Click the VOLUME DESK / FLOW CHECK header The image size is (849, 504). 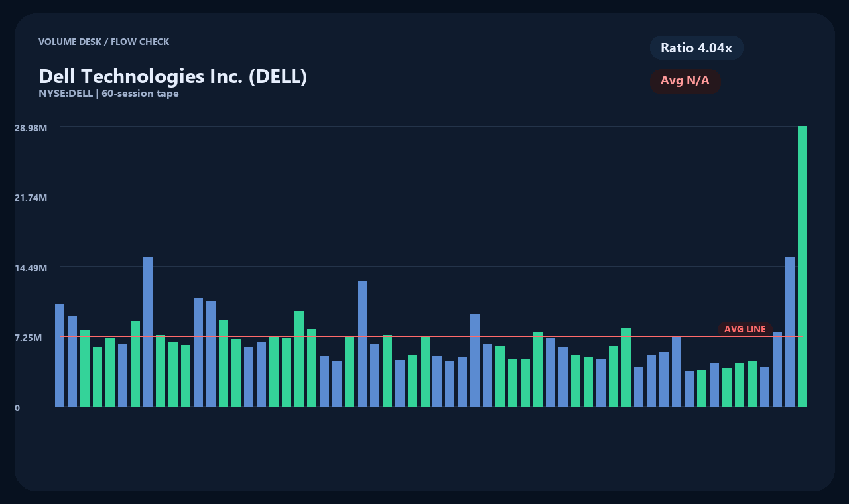103,42
